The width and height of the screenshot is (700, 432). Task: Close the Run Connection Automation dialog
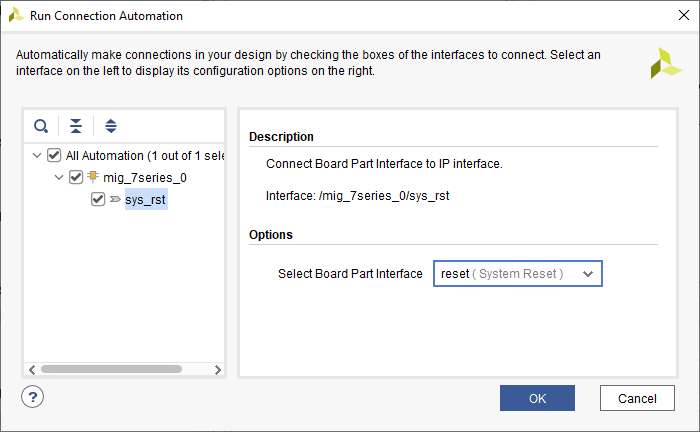tap(683, 15)
